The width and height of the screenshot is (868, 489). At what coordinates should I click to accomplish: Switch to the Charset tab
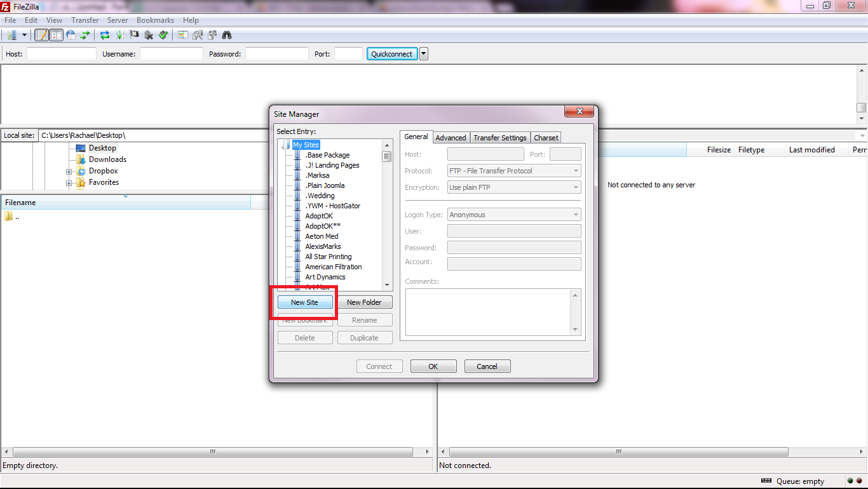(x=546, y=137)
